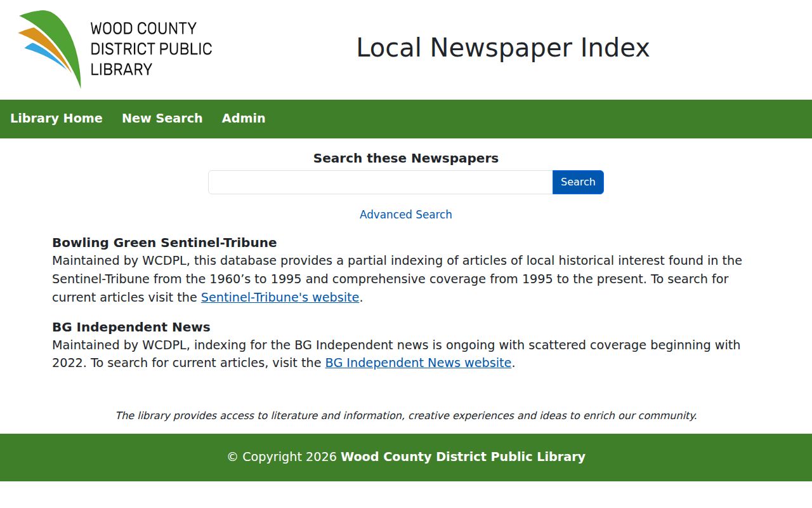Screen dimensions: 812x508
Task: Focus the newspaper search text field
Action: tap(381, 182)
